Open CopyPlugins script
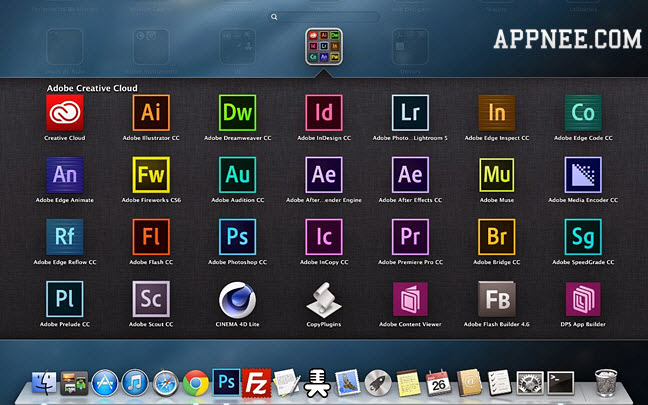Viewport: 648px width, 405px height. tap(324, 300)
